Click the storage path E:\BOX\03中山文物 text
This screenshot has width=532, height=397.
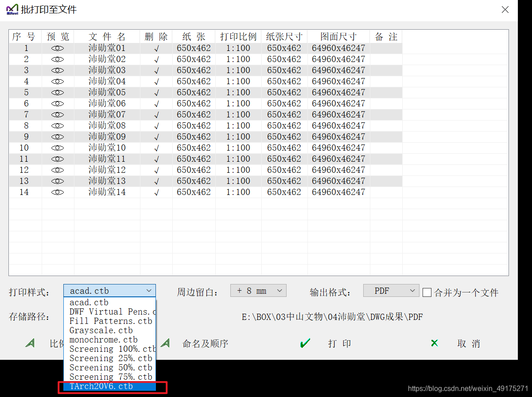pos(332,317)
